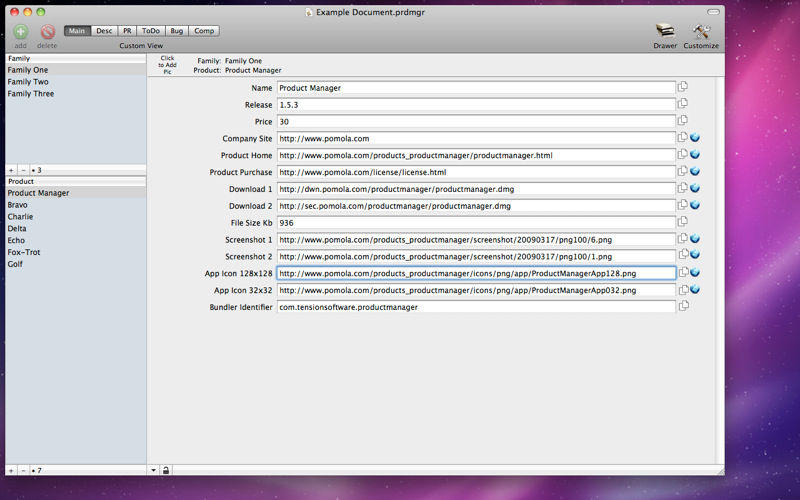Click the 'Click to Add Pic' area
Viewport: 800px width, 500px height.
pos(167,65)
